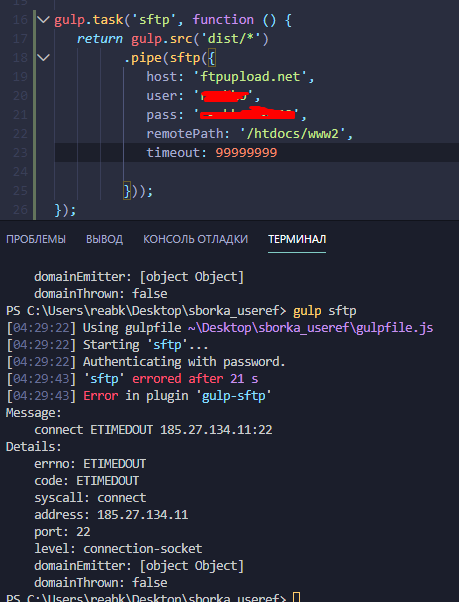Screen dimensions: 459x602
Task: Click the 'level: connection-socket' terminal line
Action: 118,549
